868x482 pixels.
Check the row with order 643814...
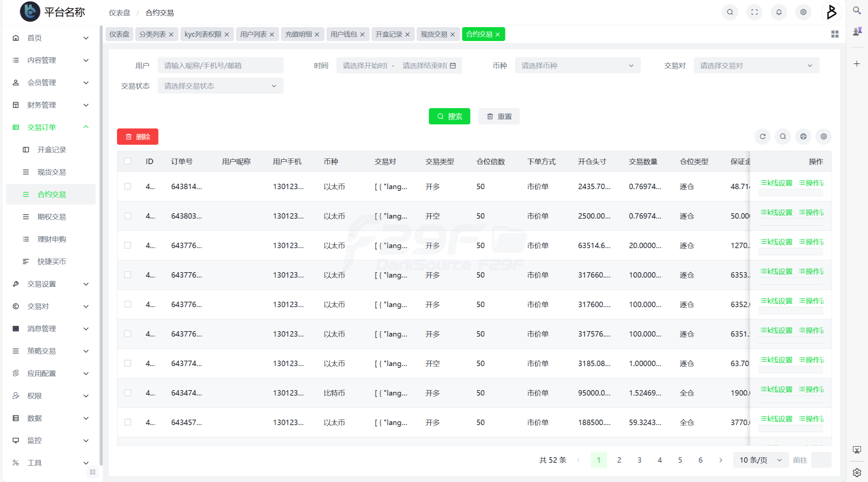click(128, 186)
